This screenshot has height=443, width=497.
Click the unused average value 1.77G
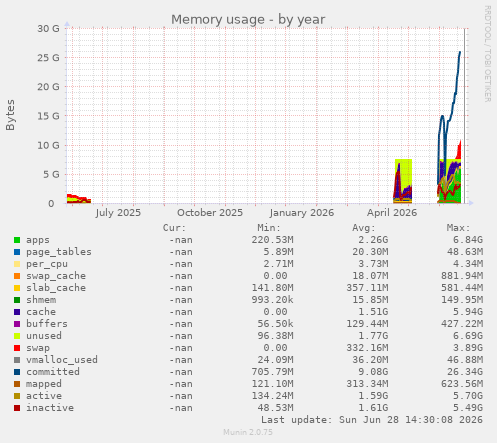point(373,336)
